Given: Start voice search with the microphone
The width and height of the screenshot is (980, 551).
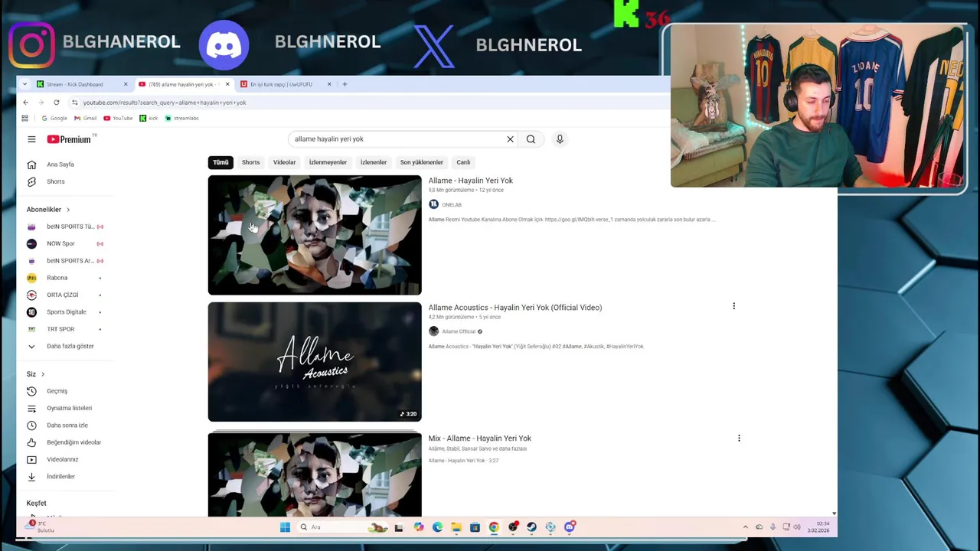Looking at the screenshot, I should [x=560, y=139].
